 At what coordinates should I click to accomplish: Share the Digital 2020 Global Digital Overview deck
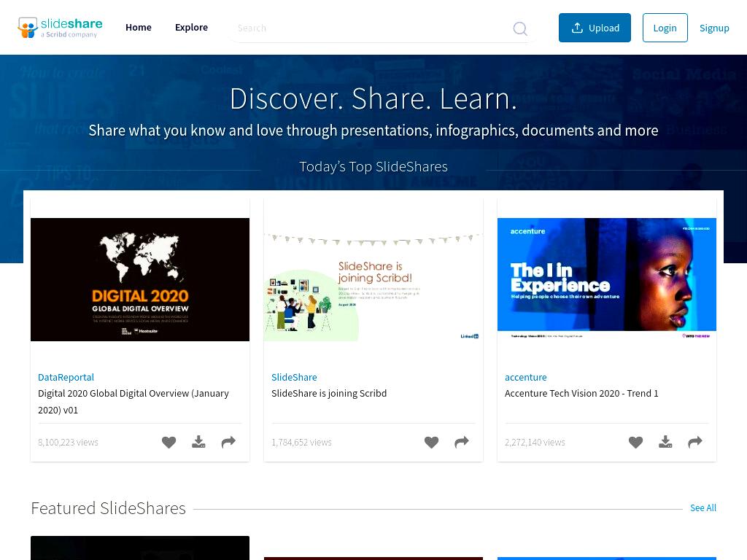[228, 443]
